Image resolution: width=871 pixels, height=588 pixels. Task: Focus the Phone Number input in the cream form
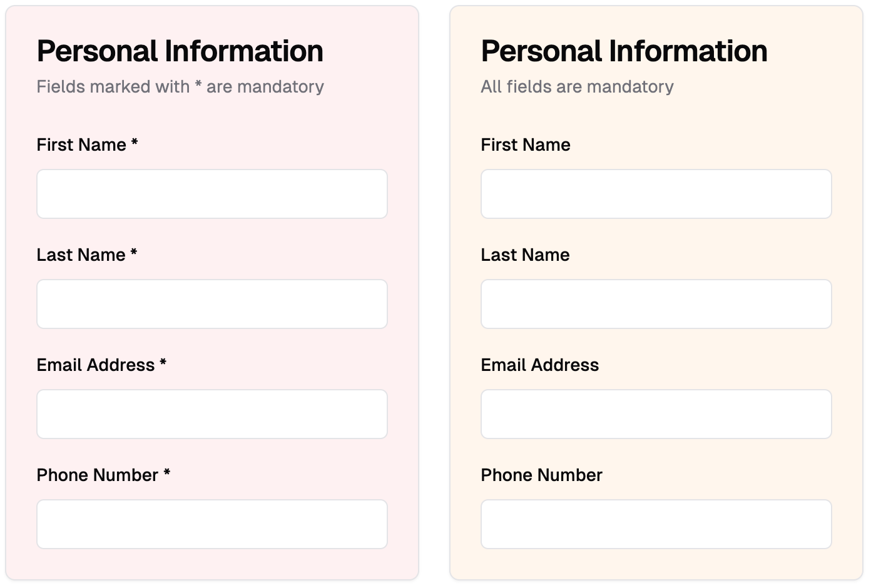656,524
